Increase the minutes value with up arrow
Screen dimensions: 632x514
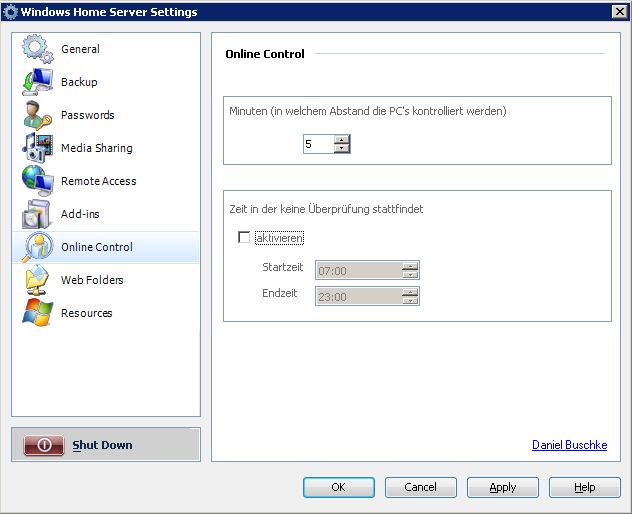point(342,139)
